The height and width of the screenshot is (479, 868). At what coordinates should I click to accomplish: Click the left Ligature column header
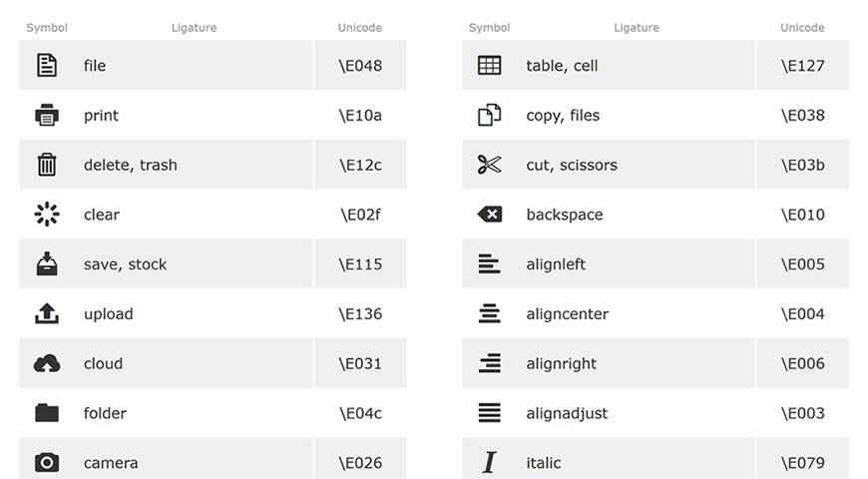point(194,28)
